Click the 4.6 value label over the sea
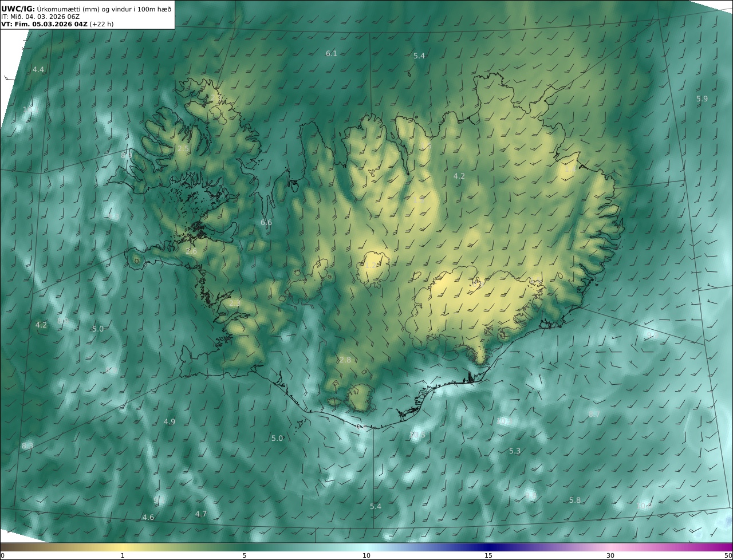 click(148, 518)
